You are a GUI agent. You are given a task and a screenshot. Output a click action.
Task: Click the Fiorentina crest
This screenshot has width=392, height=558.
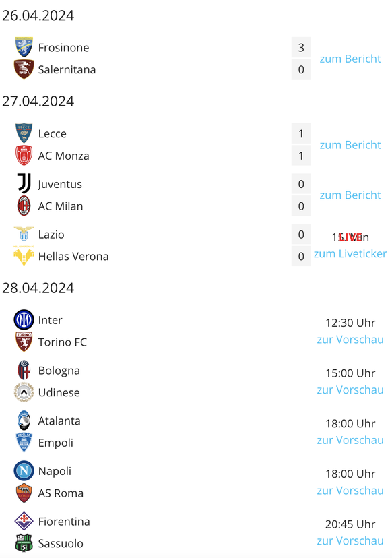(x=24, y=521)
